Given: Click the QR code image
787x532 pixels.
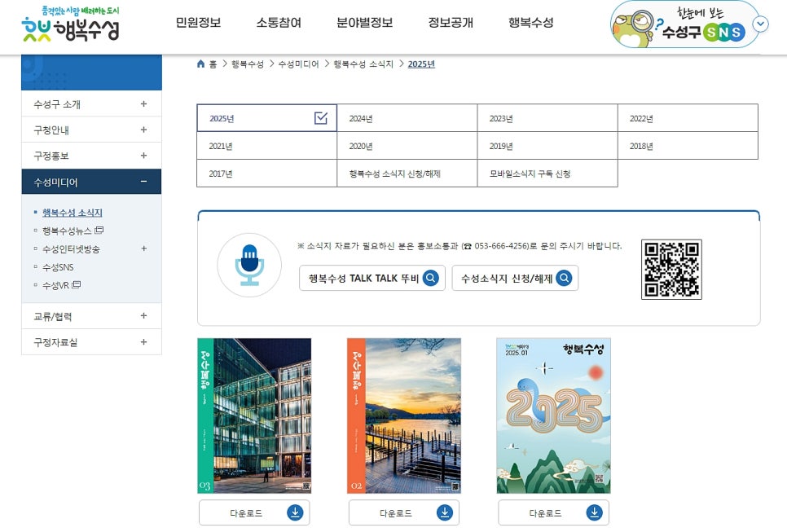Looking at the screenshot, I should tap(671, 270).
